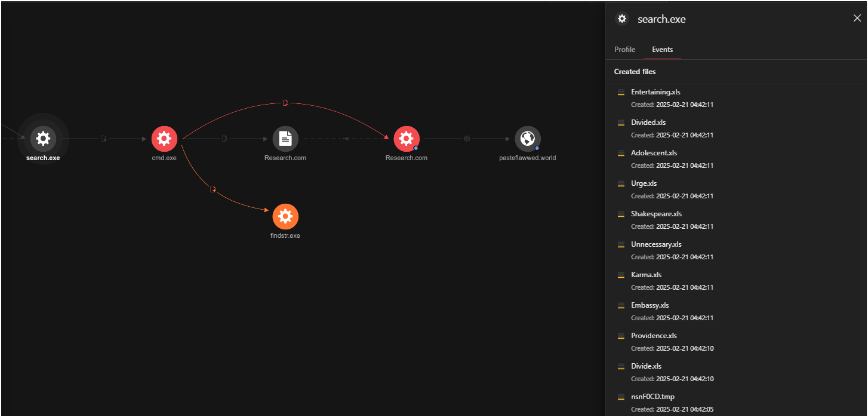The image size is (868, 417).
Task: Select the findstr.exe process node
Action: 285,216
